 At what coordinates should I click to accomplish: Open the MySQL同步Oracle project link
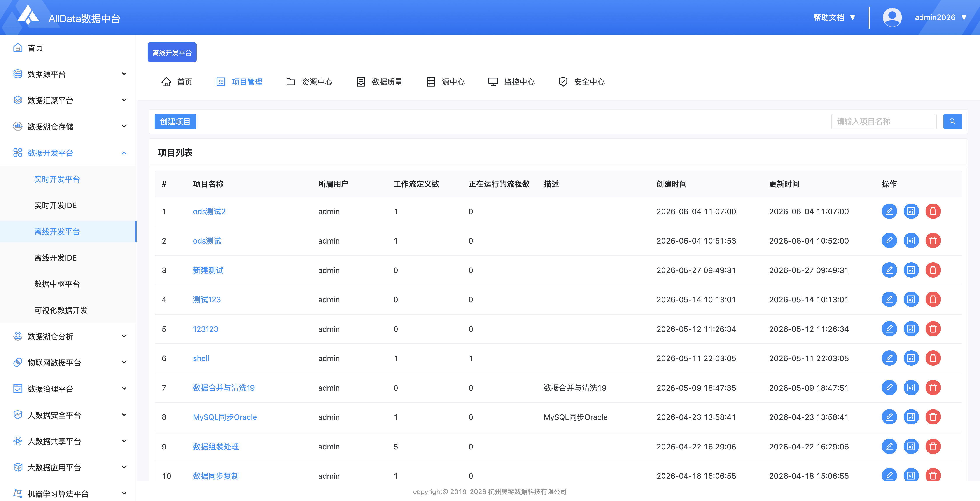pyautogui.click(x=225, y=417)
